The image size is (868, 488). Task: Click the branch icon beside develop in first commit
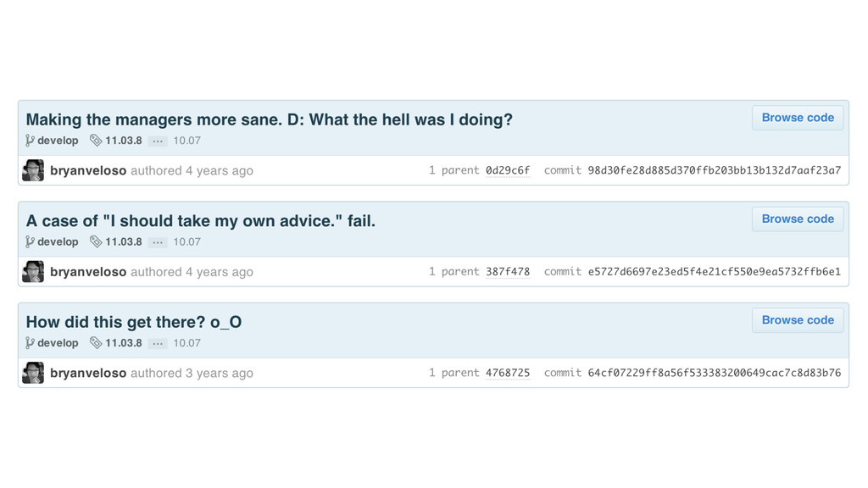(30, 141)
